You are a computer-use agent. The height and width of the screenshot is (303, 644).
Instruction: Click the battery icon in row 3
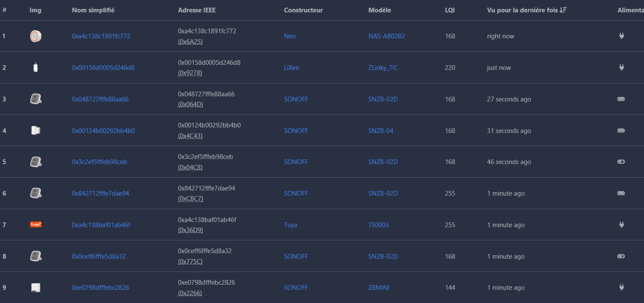click(621, 99)
